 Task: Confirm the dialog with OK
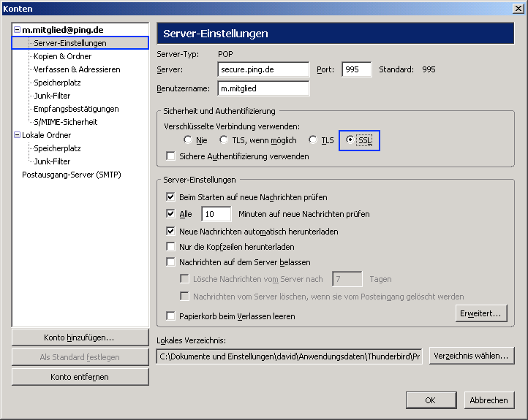(431, 400)
